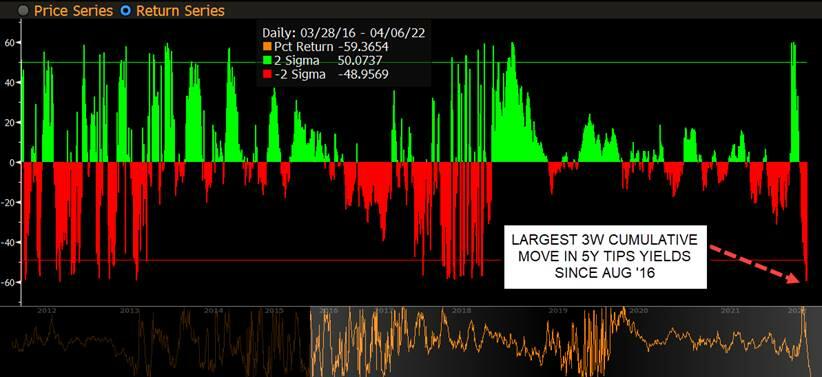
Task: Select the white annotation text box
Action: coord(605,256)
